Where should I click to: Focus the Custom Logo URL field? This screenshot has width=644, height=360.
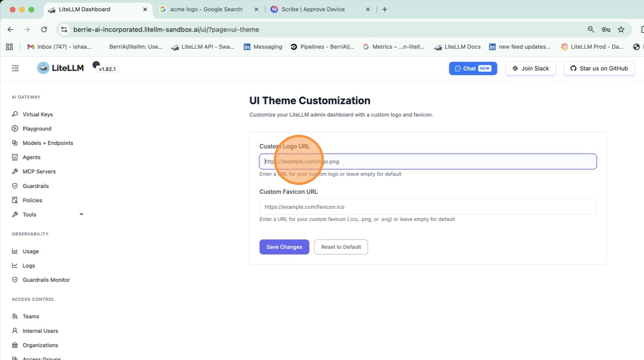428,162
